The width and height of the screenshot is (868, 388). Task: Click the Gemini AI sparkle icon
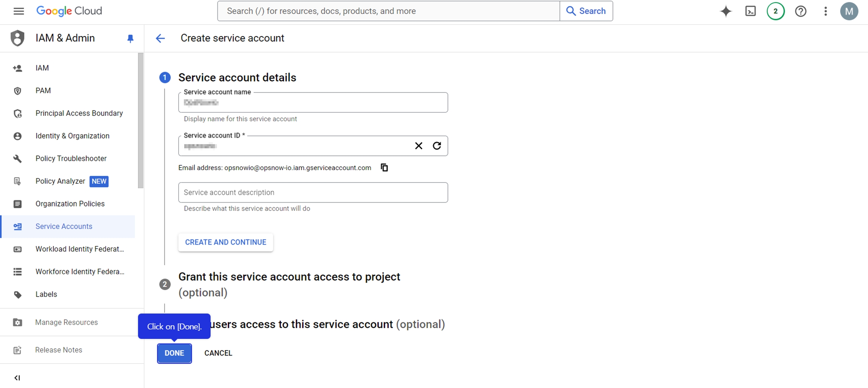click(x=726, y=11)
